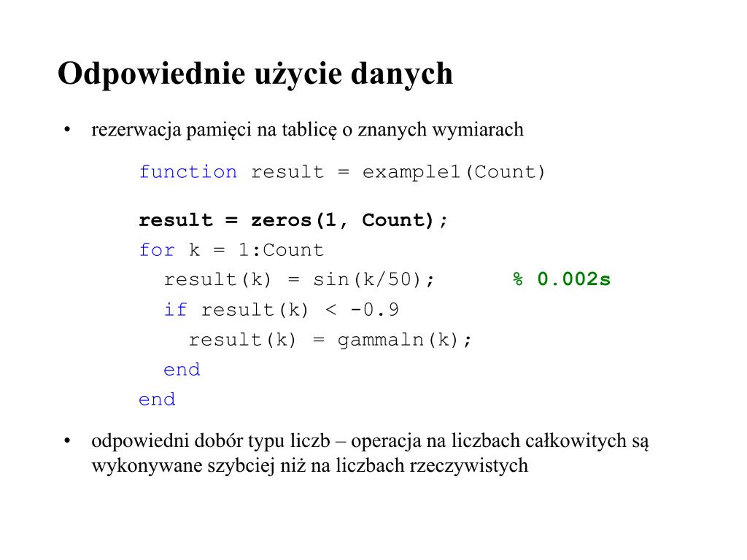Click the line "if result(k) < -0.9"

[x=281, y=309]
